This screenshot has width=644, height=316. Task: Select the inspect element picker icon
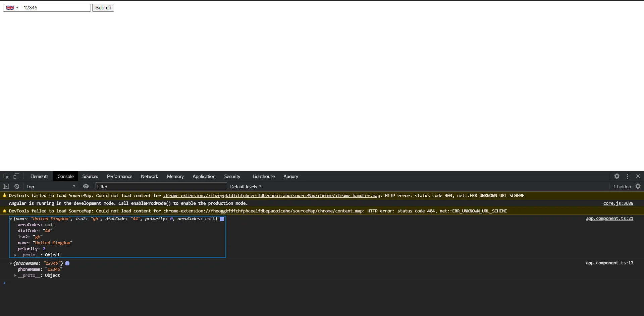pos(6,176)
